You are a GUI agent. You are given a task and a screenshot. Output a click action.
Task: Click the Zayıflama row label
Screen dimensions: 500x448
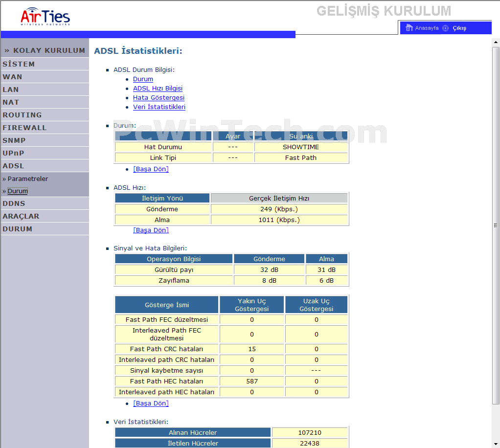[174, 281]
